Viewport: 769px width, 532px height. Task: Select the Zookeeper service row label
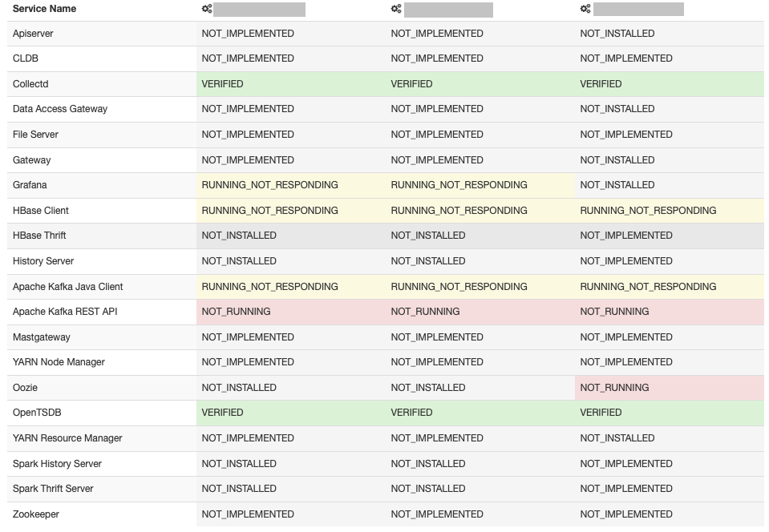(x=36, y=514)
